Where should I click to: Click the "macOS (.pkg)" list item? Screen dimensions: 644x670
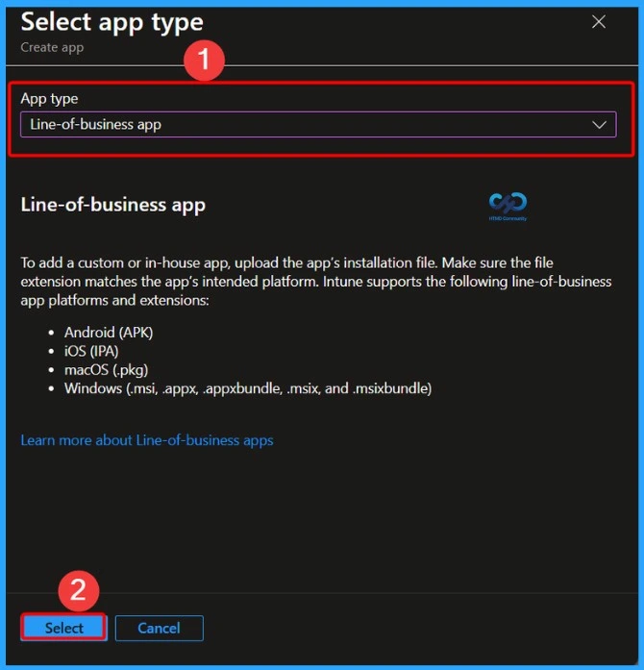pyautogui.click(x=107, y=370)
